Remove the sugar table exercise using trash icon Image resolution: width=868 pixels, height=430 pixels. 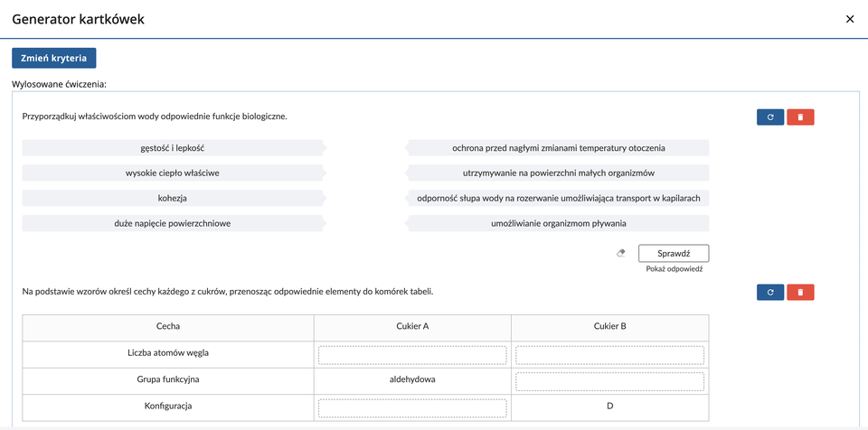(800, 292)
